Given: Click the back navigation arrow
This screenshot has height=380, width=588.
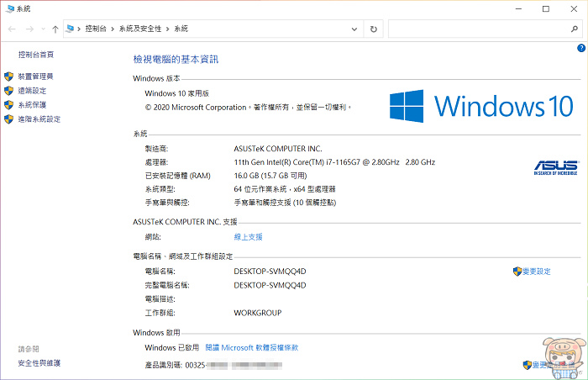Looking at the screenshot, I should click(x=12, y=29).
